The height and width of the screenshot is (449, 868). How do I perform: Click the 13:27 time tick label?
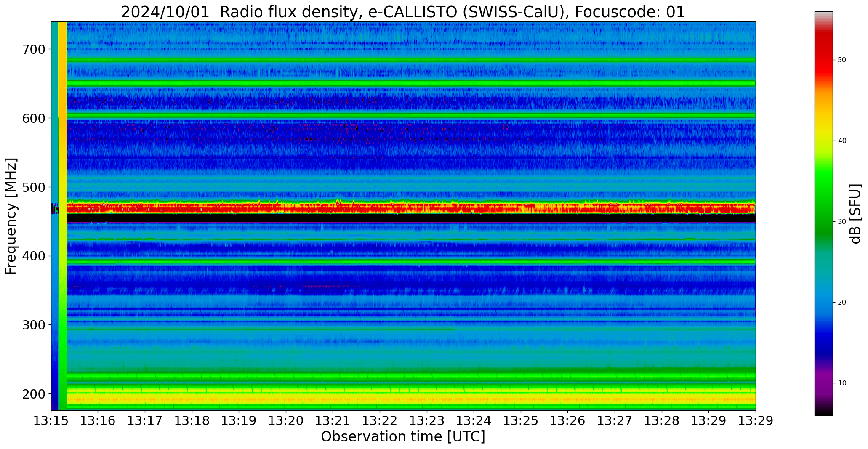click(x=615, y=421)
